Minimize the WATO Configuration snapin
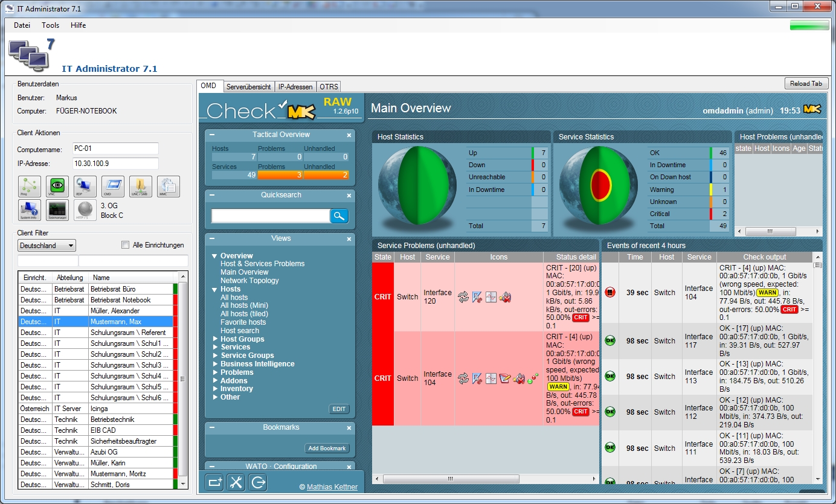836x504 pixels. [x=212, y=467]
